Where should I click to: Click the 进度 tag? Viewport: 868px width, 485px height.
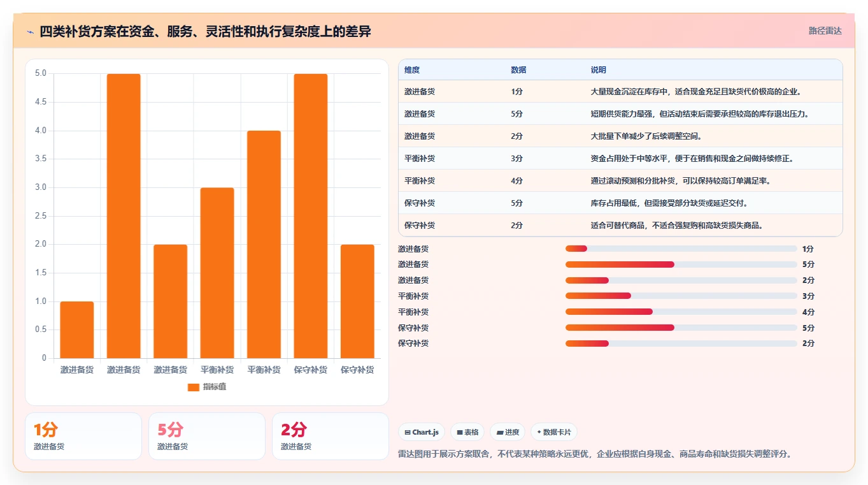click(508, 432)
